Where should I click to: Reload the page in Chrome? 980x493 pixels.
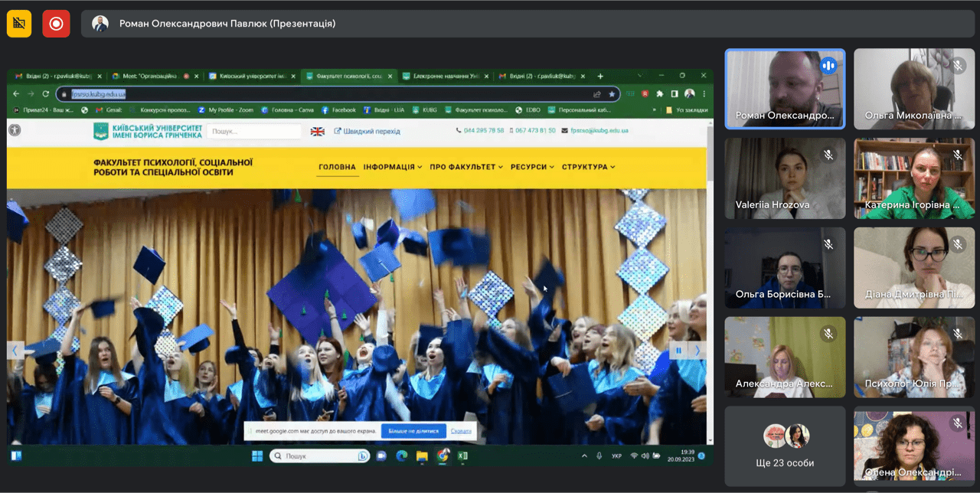click(x=46, y=94)
